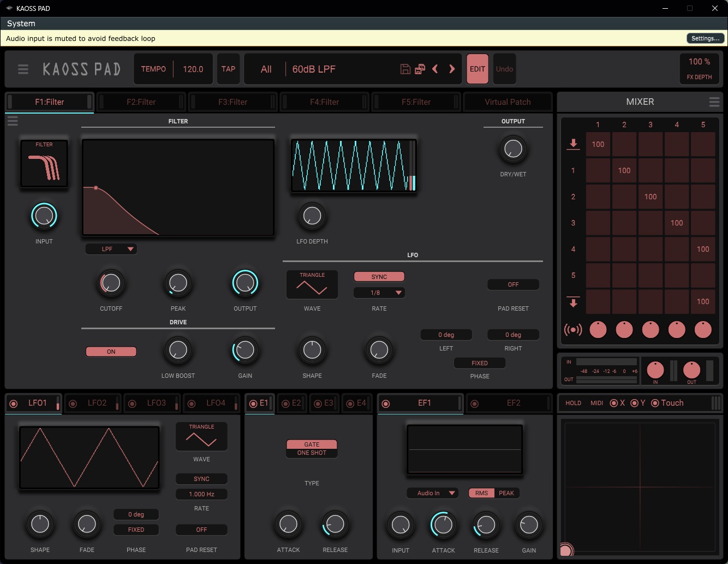Go to the previous program with the left arrow

pos(435,69)
